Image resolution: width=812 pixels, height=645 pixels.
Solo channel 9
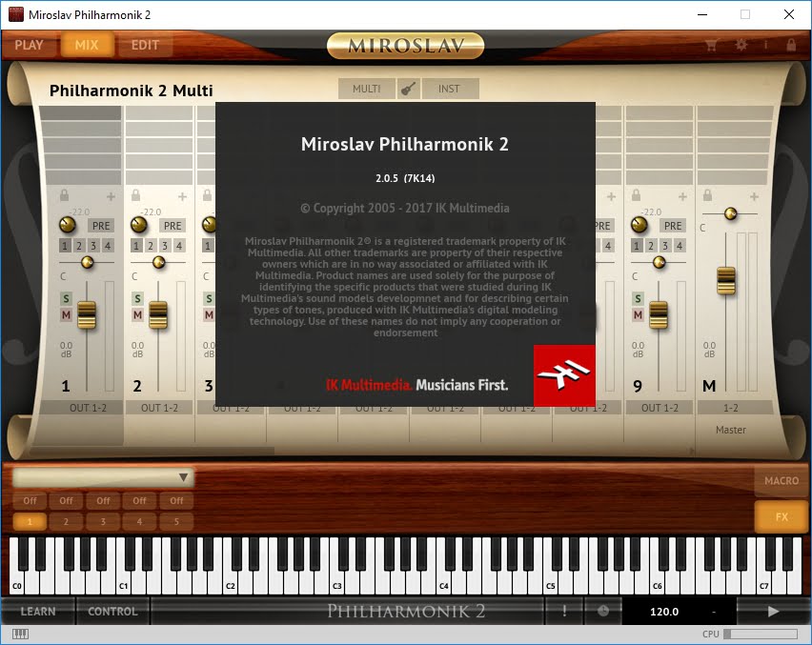tap(638, 299)
